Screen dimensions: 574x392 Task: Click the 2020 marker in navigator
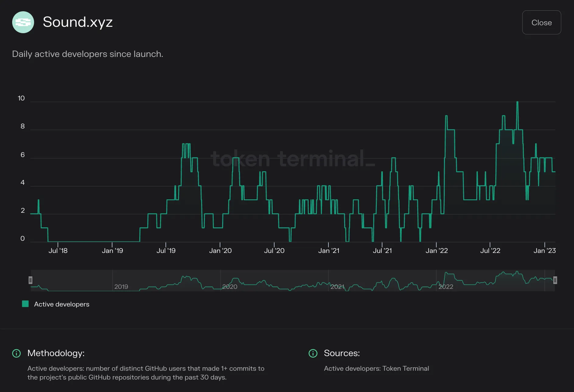coord(230,287)
